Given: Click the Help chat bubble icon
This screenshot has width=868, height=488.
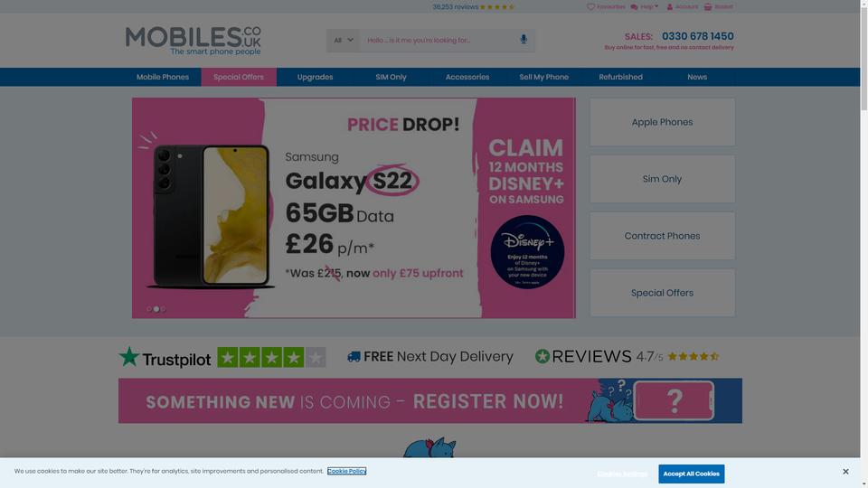Looking at the screenshot, I should [635, 6].
